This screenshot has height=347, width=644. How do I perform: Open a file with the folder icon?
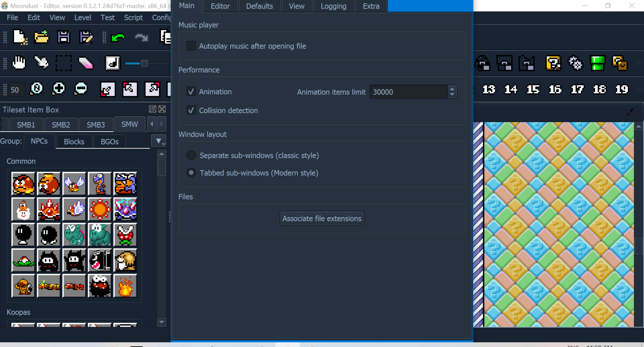pos(41,37)
